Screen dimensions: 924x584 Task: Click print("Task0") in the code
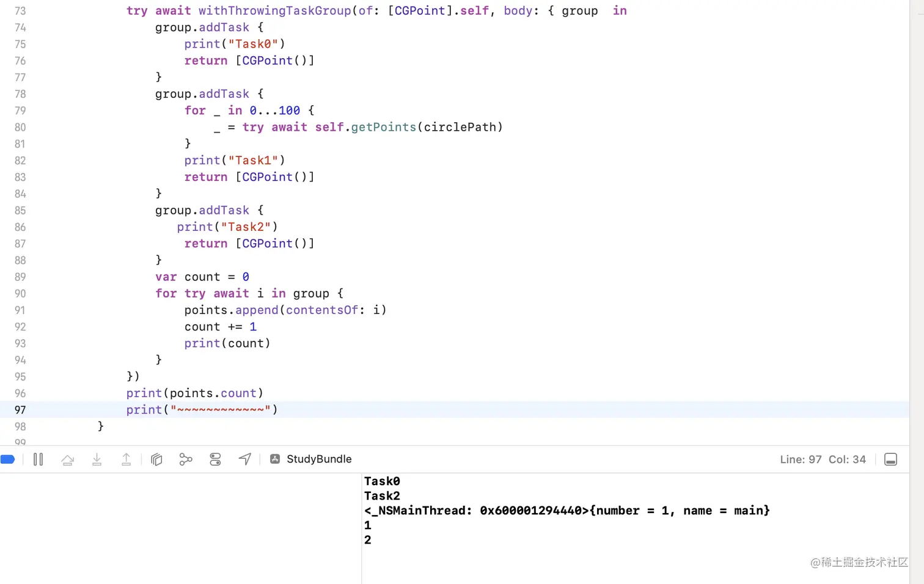235,44
